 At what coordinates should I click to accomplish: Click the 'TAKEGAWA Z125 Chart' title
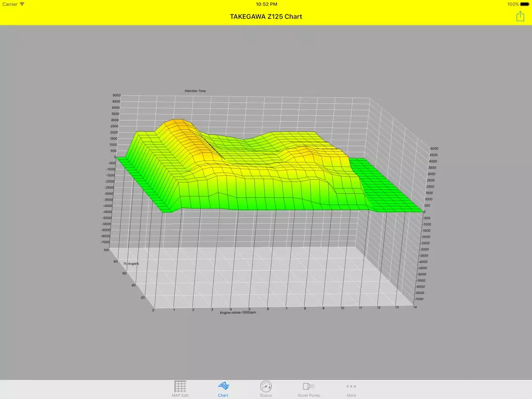click(x=266, y=17)
